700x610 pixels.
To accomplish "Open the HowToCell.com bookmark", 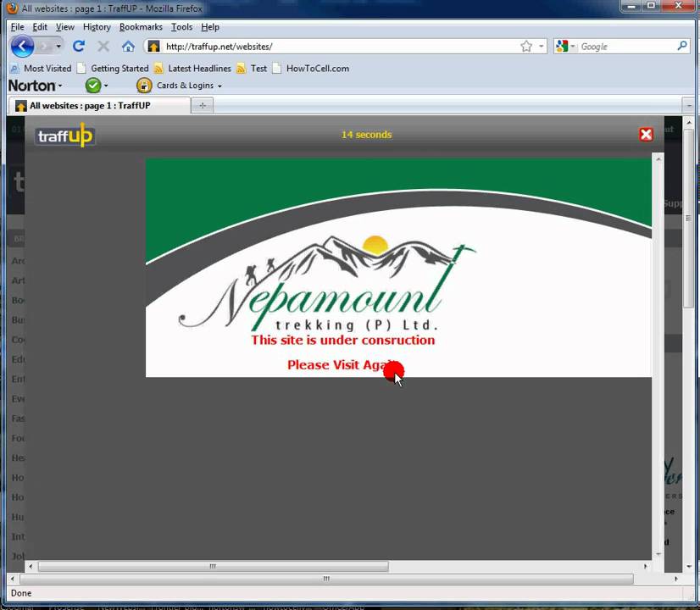I will [311, 69].
